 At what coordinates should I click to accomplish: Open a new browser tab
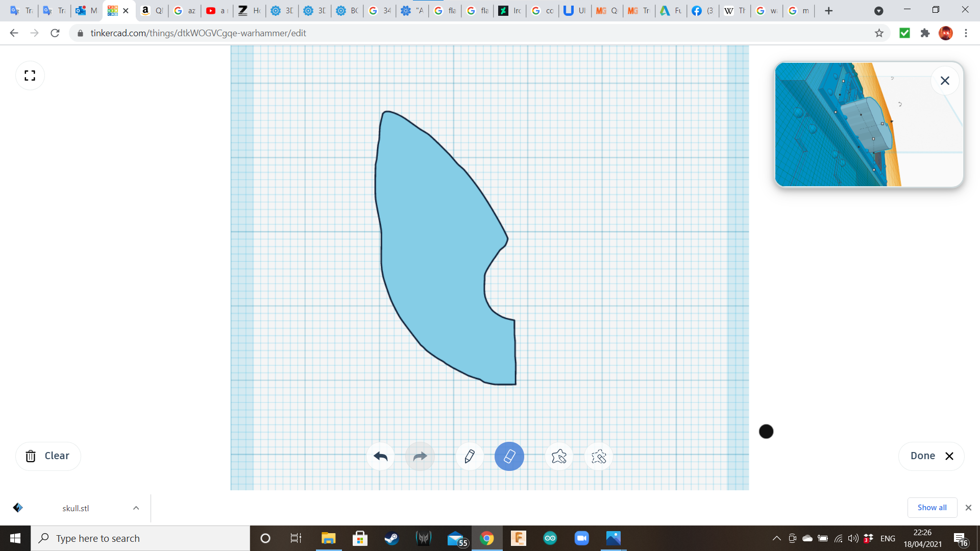click(829, 11)
